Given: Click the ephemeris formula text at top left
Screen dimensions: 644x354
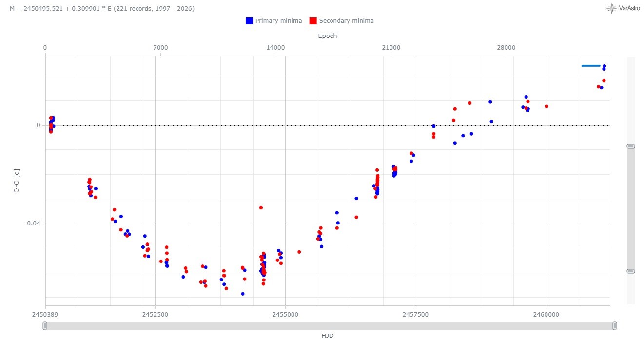Looking at the screenshot, I should click(x=102, y=8).
